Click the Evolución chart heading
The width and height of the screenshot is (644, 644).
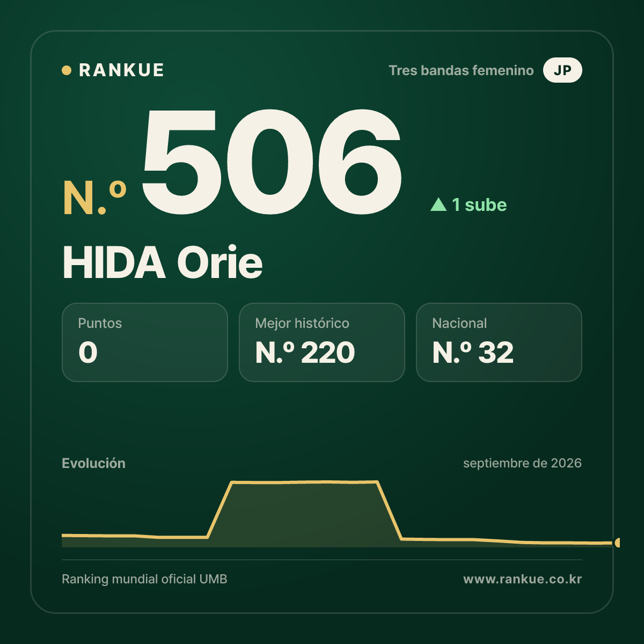93,463
